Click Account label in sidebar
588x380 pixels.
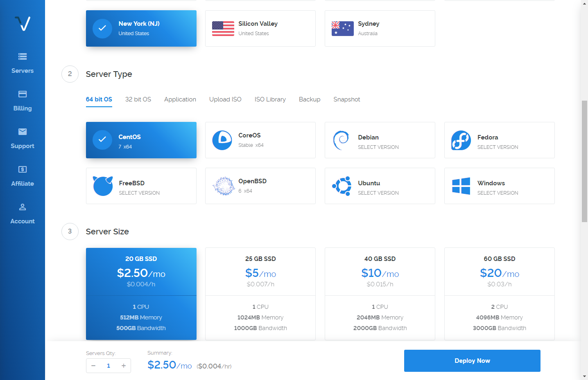coord(23,221)
